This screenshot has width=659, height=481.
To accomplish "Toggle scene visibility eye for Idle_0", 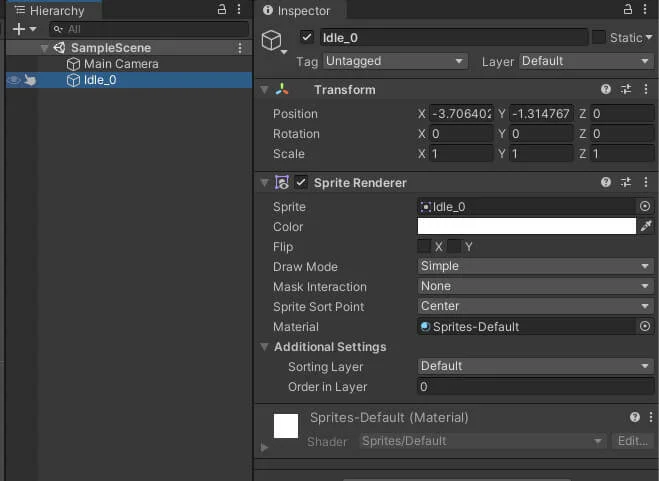I will tap(14, 79).
